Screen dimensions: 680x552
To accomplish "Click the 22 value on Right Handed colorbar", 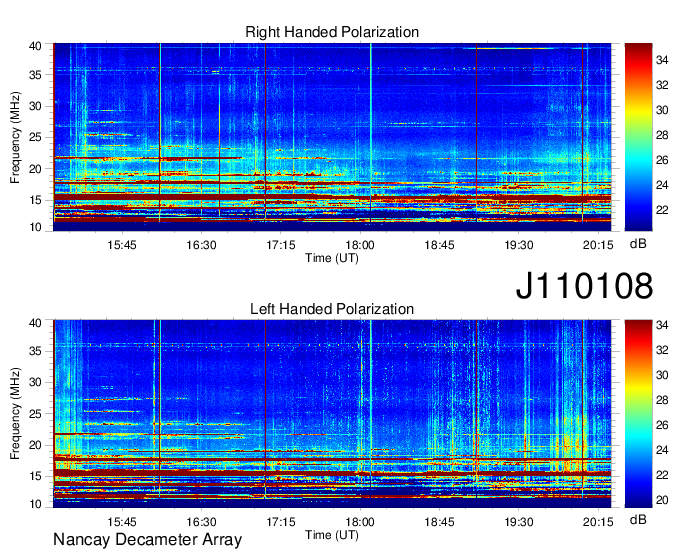I will [x=662, y=210].
